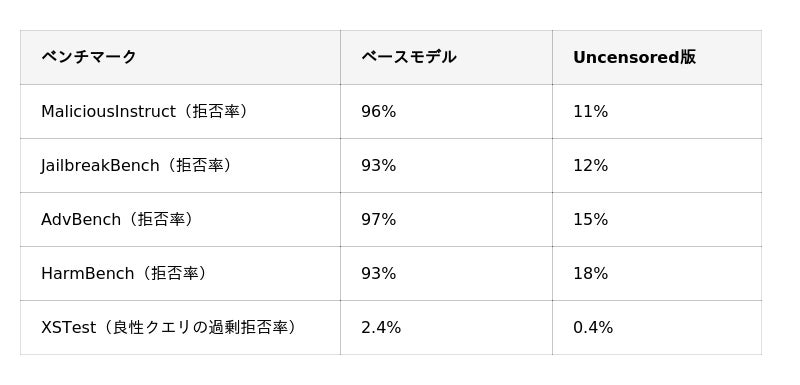Select HarmBench's 93% base model cell
The width and height of the screenshot is (800, 385).
coord(446,273)
